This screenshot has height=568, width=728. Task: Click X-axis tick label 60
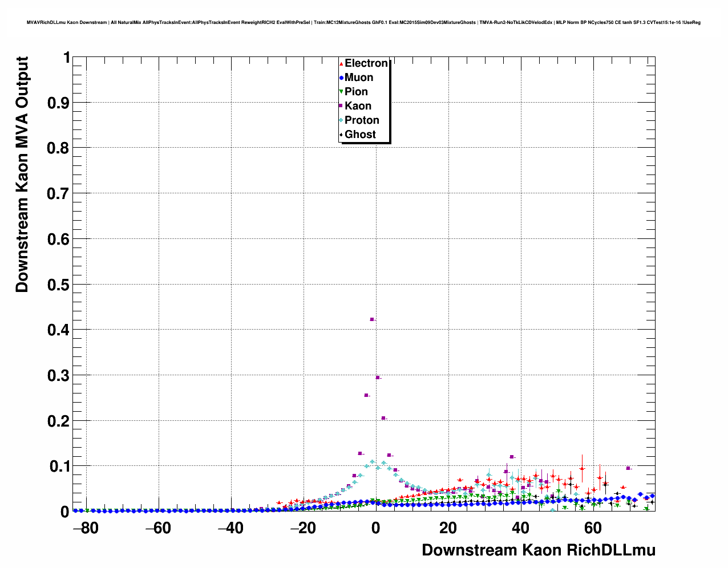point(593,528)
